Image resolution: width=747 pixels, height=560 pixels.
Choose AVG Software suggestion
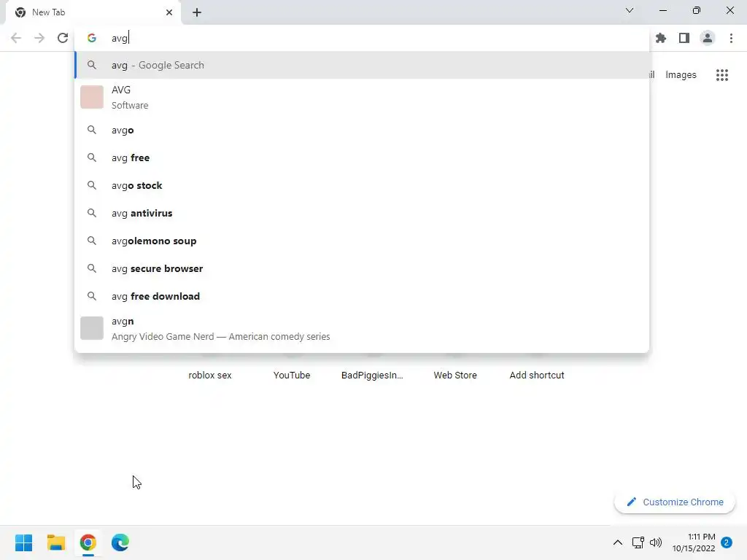click(x=362, y=97)
